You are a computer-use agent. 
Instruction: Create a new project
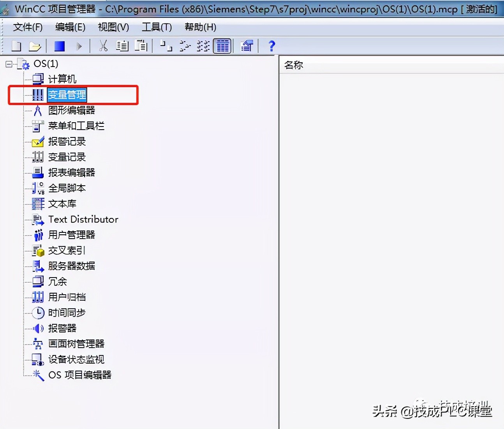coord(16,46)
